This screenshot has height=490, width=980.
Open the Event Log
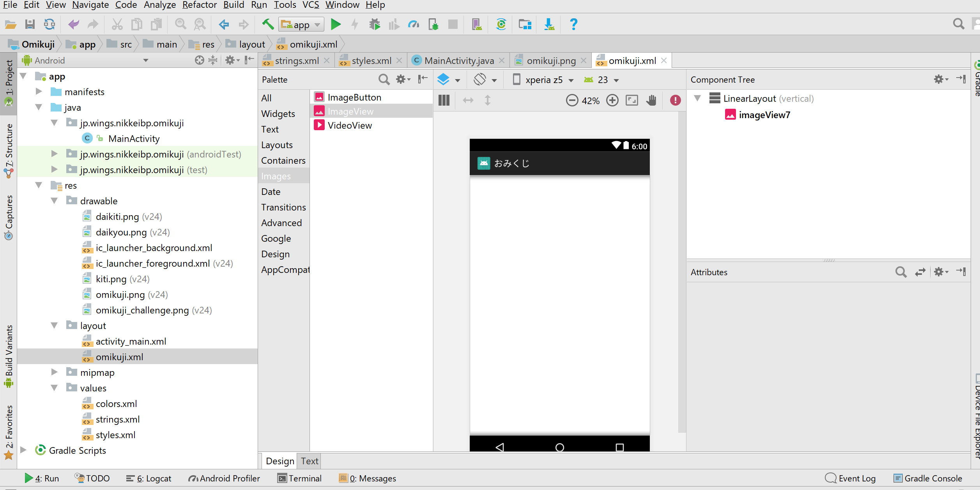tap(856, 478)
